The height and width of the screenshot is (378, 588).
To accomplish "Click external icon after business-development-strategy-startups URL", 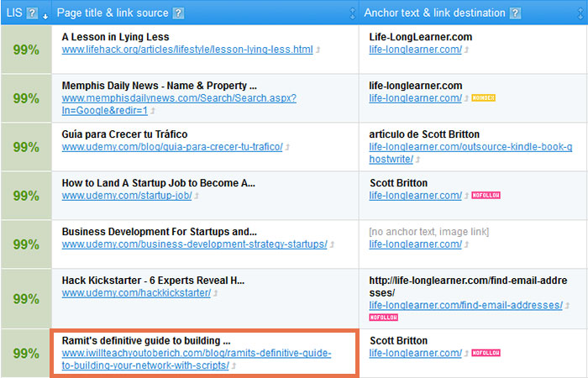I will coord(332,244).
